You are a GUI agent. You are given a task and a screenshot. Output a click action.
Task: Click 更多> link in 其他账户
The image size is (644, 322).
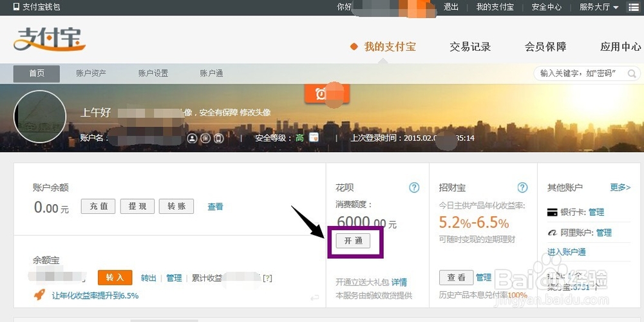pyautogui.click(x=620, y=187)
